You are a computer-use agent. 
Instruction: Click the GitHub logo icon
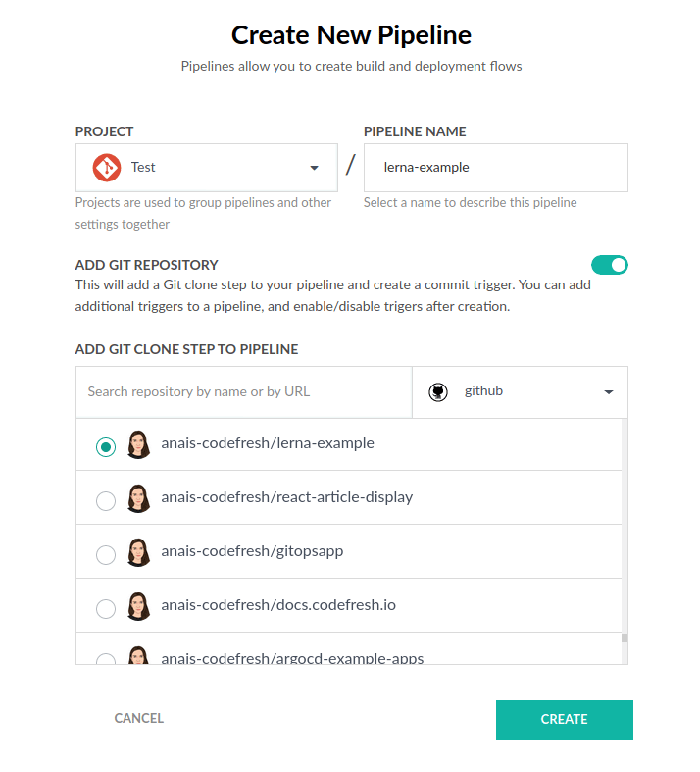[438, 391]
